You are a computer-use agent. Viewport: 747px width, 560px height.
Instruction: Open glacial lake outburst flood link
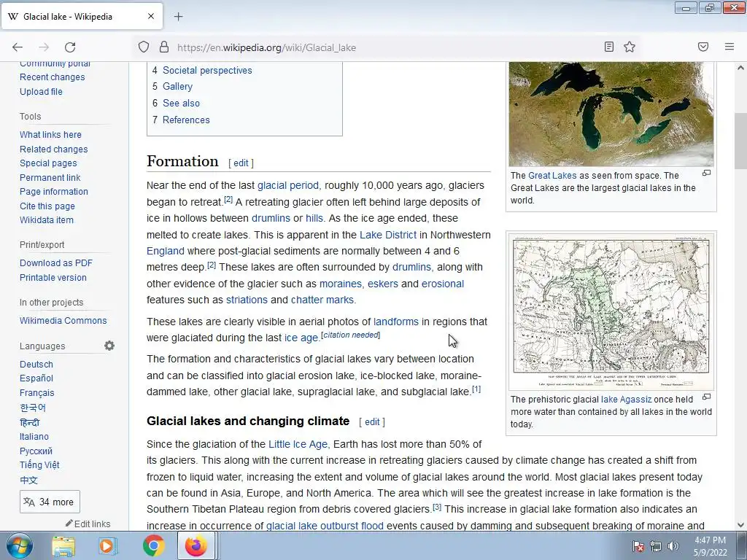(x=325, y=526)
